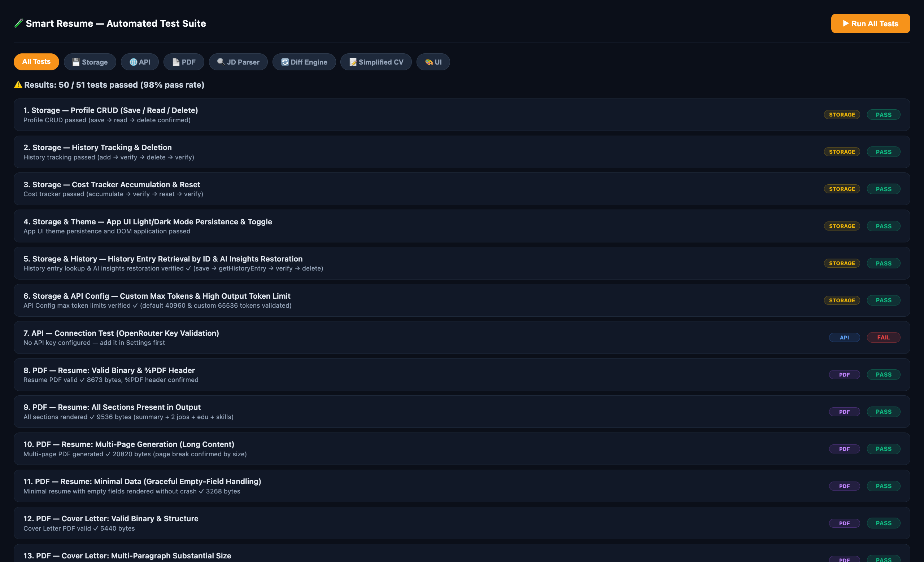Screen dimensions: 924x562
Task: Open the PDF filter tab
Action: pyautogui.click(x=184, y=62)
